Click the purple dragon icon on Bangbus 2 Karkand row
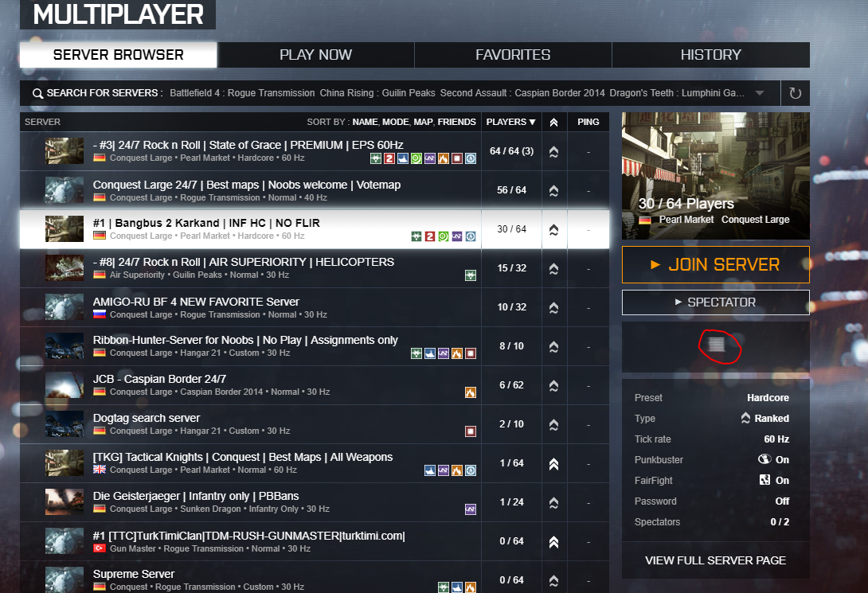Viewport: 868px width, 593px height. tap(457, 236)
